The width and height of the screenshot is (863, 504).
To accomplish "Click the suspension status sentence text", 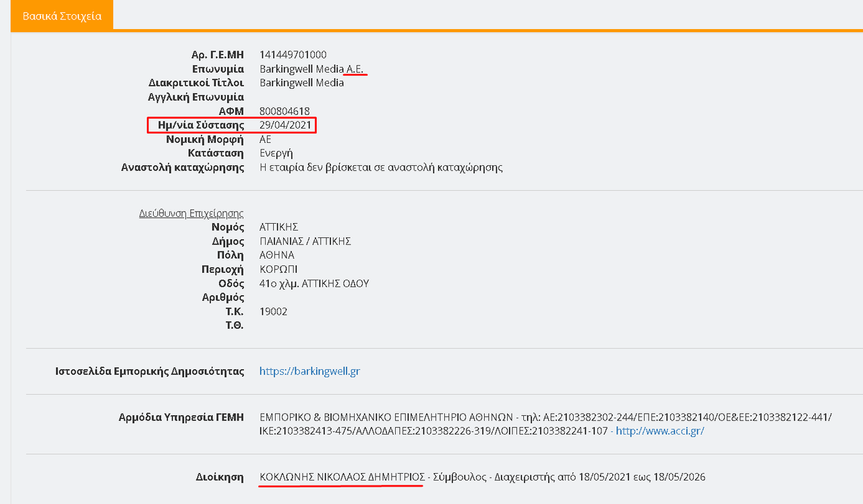I will tap(381, 167).
